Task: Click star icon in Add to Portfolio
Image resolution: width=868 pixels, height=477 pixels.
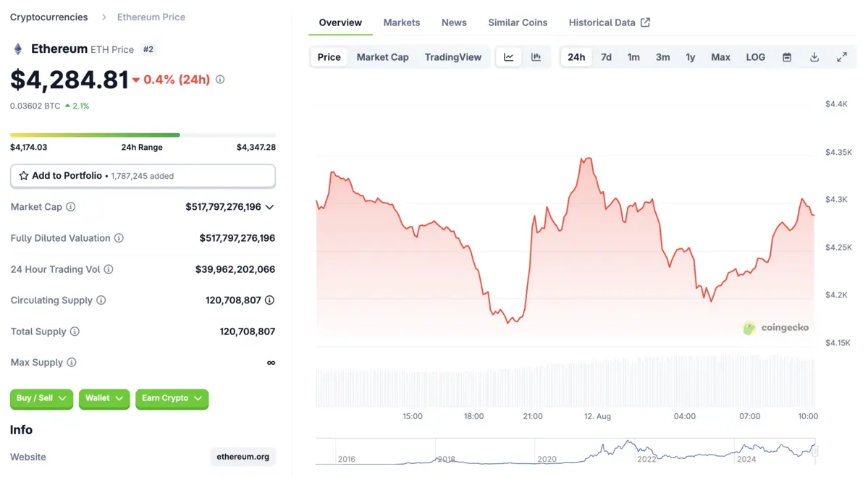Action: pyautogui.click(x=24, y=176)
